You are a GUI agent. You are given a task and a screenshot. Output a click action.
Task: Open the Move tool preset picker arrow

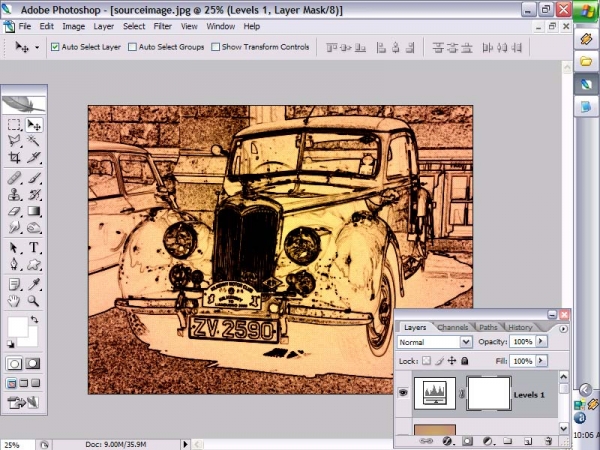coord(37,47)
